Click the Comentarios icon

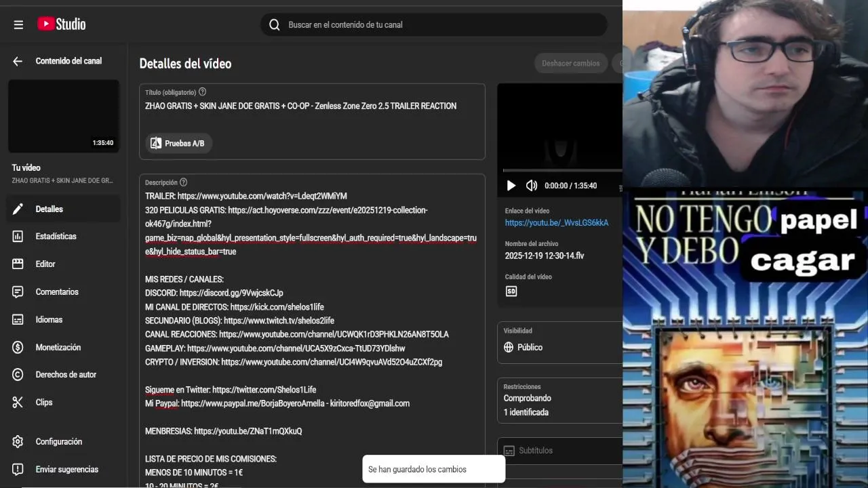coord(18,292)
